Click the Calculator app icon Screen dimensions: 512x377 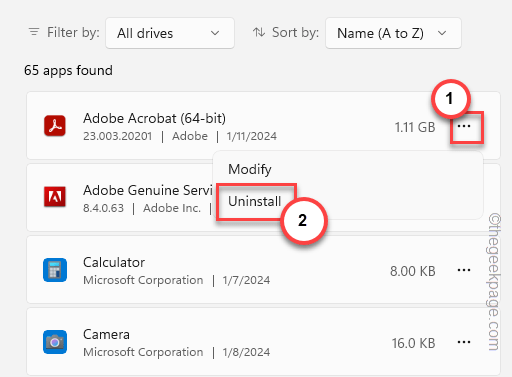click(55, 270)
